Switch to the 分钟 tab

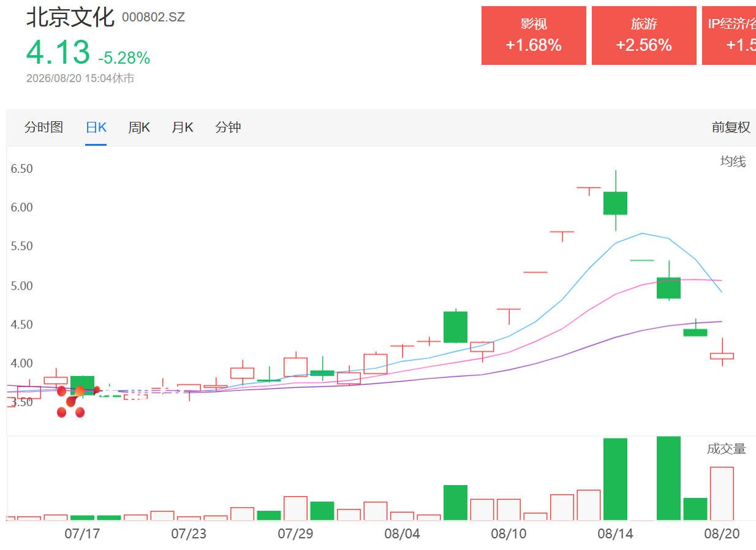tap(228, 127)
